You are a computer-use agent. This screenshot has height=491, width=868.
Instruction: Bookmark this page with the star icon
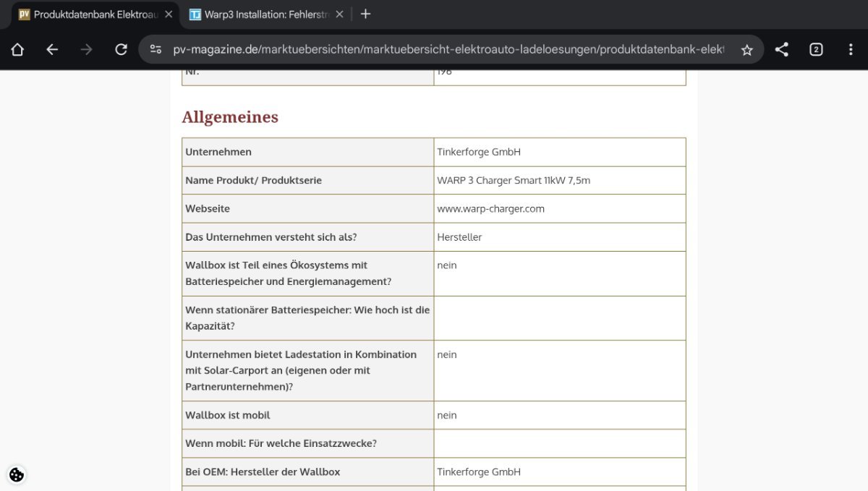pos(747,49)
